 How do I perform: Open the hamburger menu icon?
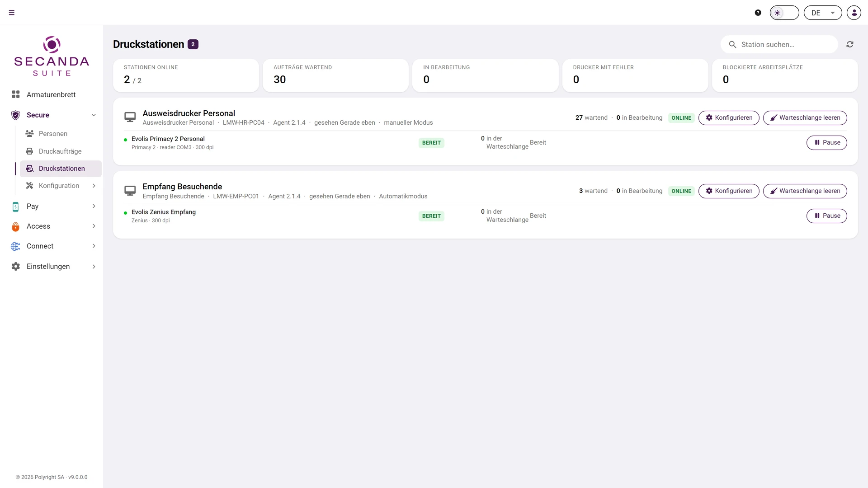coord(12,13)
